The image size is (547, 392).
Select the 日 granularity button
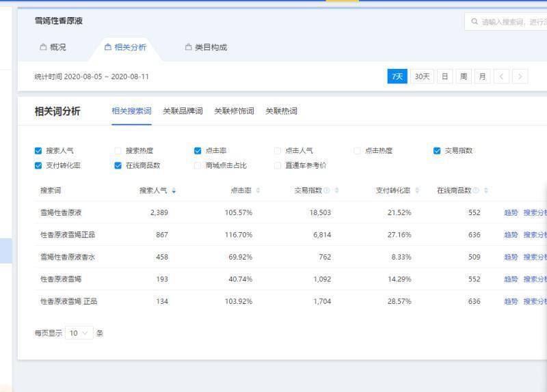coord(445,76)
